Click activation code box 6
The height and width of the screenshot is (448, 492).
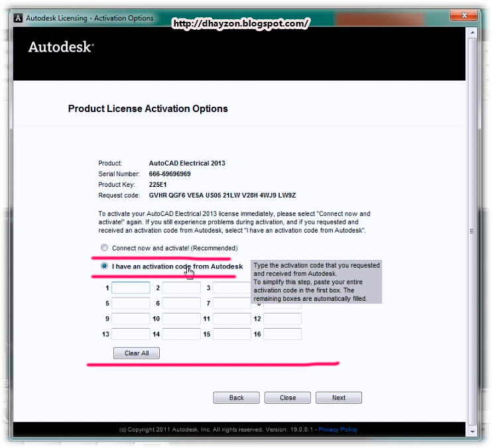(182, 303)
